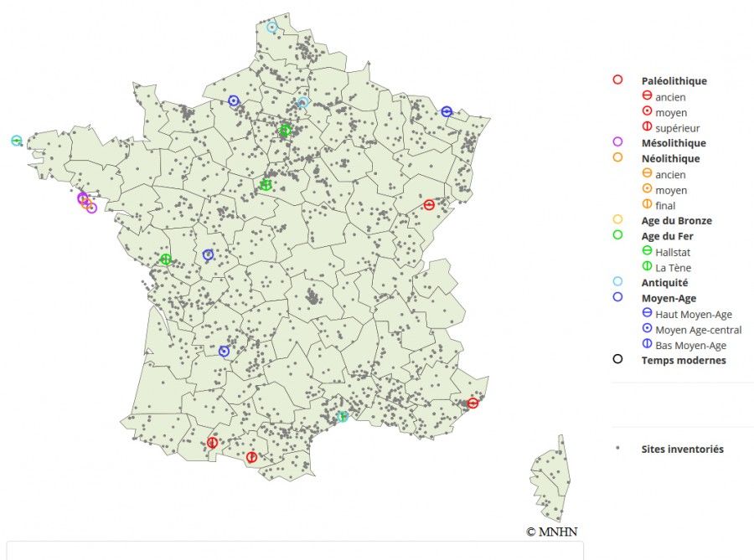Image resolution: width=754 pixels, height=560 pixels.
Task: Toggle the Paléolithique supérieur legend entry
Action: (x=677, y=128)
